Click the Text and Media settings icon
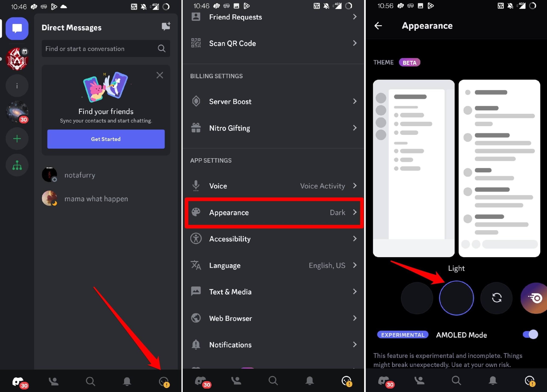Viewport: 547px width, 392px height. 196,292
